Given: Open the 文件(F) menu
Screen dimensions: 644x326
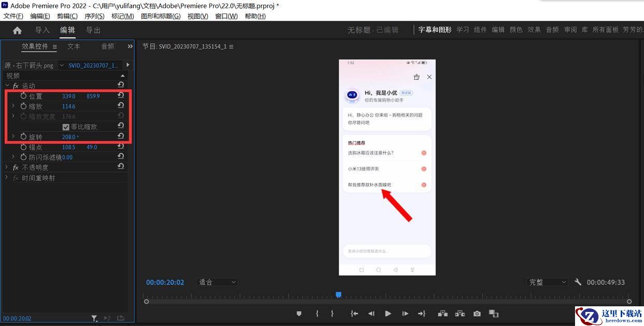Looking at the screenshot, I should (13, 16).
